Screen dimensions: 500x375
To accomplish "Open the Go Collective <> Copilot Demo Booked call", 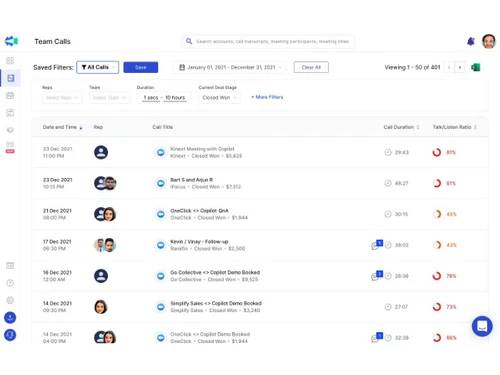I will click(x=215, y=272).
